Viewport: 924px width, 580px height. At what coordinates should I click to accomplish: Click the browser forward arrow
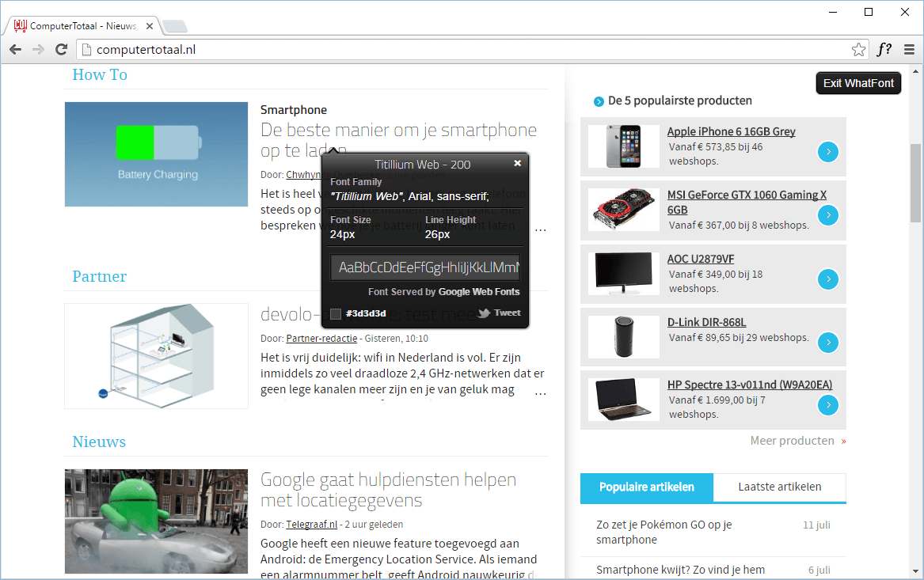[x=38, y=50]
